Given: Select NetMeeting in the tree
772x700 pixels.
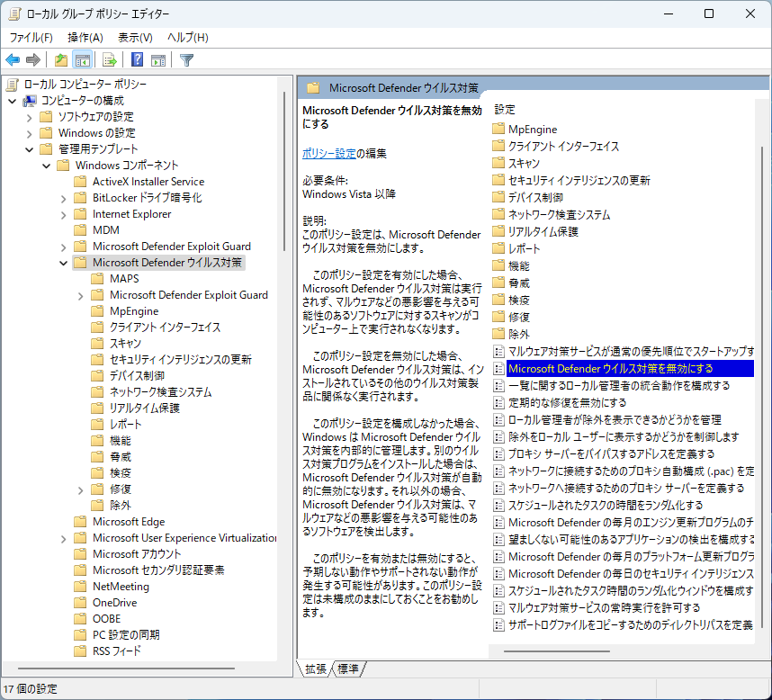Looking at the screenshot, I should (121, 587).
